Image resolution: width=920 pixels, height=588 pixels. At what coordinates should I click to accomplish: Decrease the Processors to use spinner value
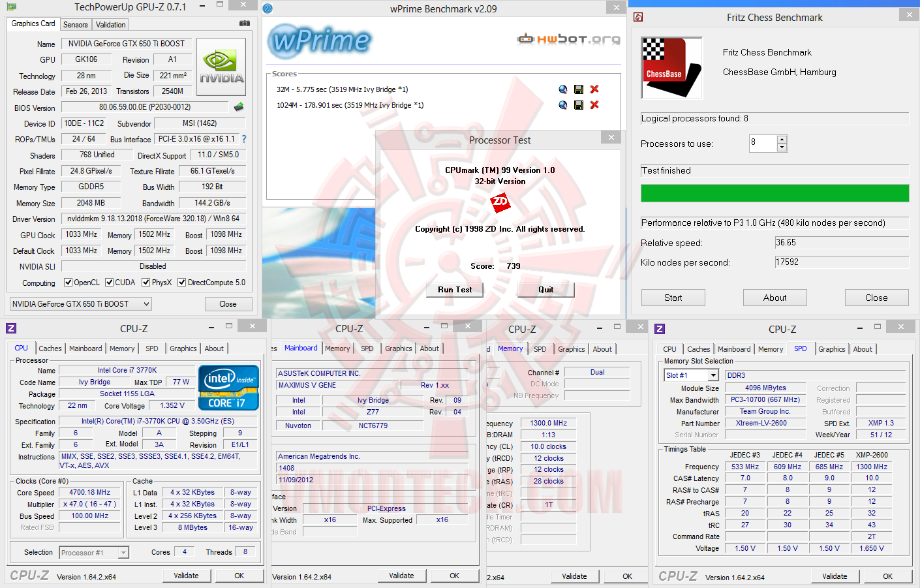coord(782,147)
